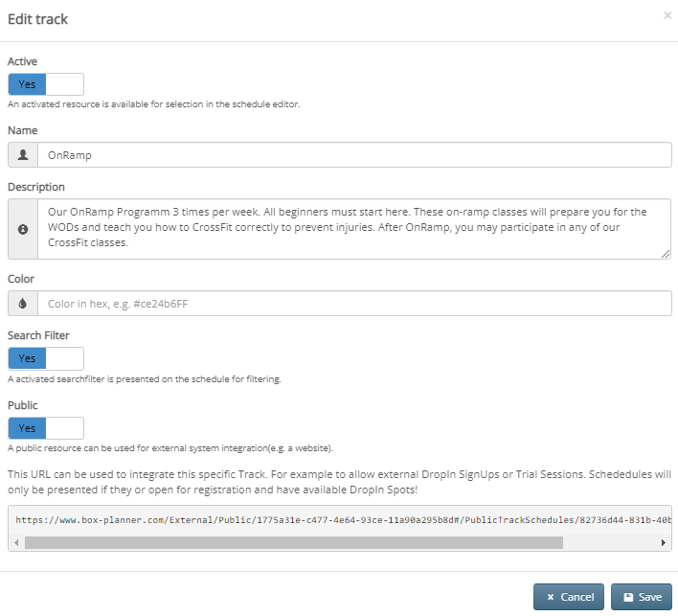Click the info icon beside Description
Image resolution: width=678 pixels, height=616 pixels.
click(x=23, y=229)
